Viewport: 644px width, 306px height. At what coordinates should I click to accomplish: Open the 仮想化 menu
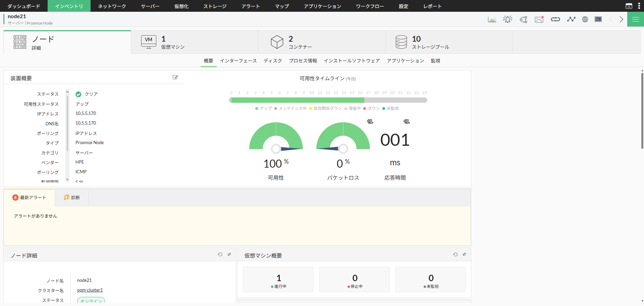(x=181, y=6)
